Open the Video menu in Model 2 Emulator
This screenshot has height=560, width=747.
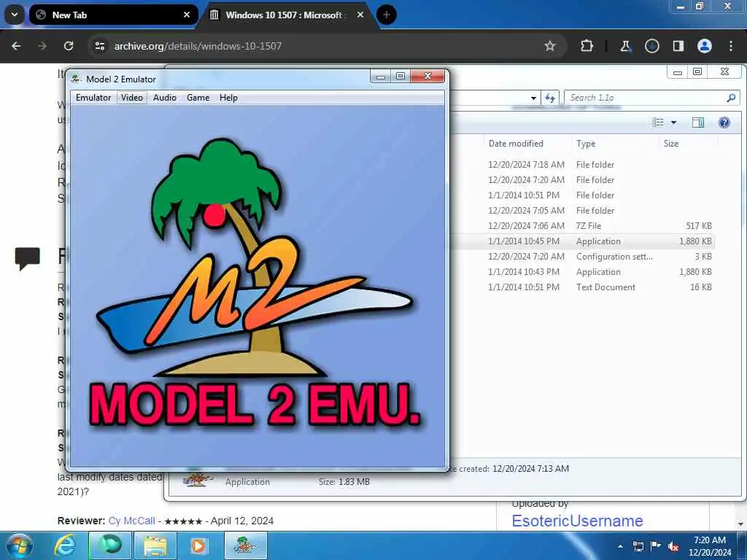[x=131, y=98]
